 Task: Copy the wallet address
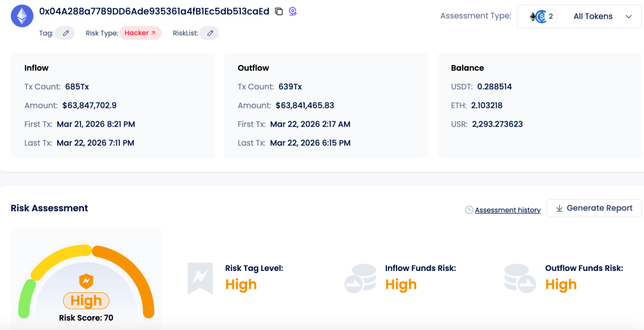click(278, 11)
